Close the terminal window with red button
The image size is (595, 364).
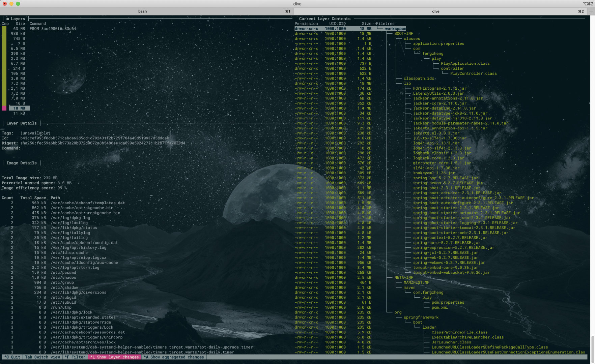[x=5, y=4]
